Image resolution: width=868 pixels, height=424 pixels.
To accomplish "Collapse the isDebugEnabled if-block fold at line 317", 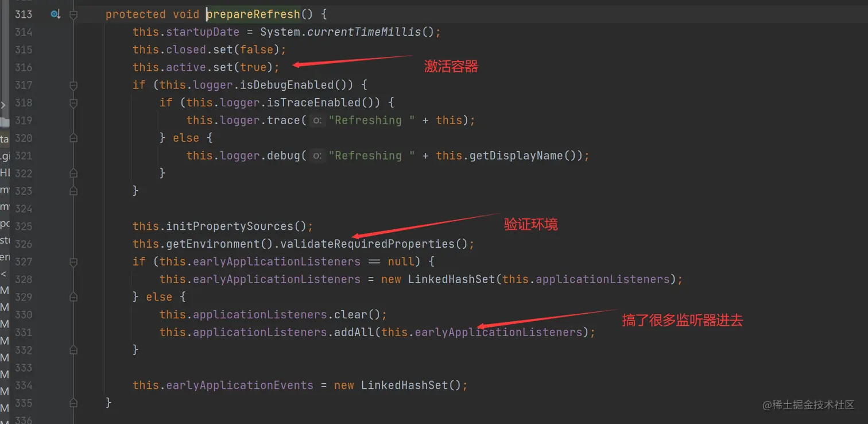I will (73, 85).
